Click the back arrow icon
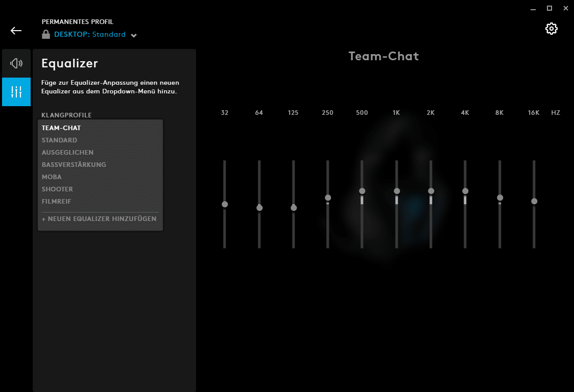574x392 pixels. point(16,31)
